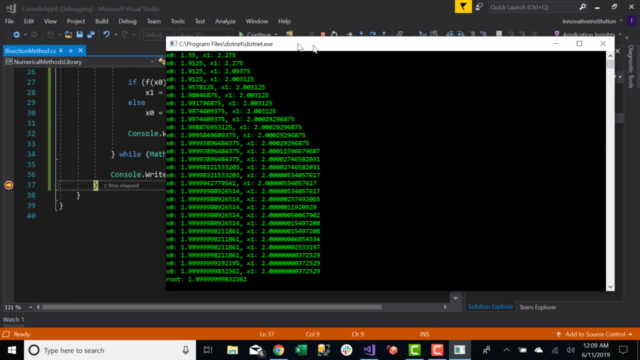Screen dimensions: 640x360
Task: Click the Step Into arrow icon
Action: [x=361, y=34]
